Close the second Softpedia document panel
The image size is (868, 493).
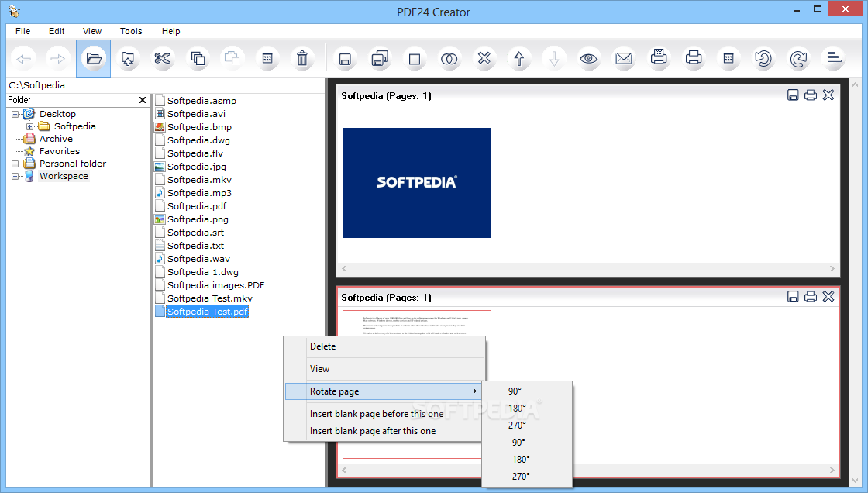(x=828, y=297)
